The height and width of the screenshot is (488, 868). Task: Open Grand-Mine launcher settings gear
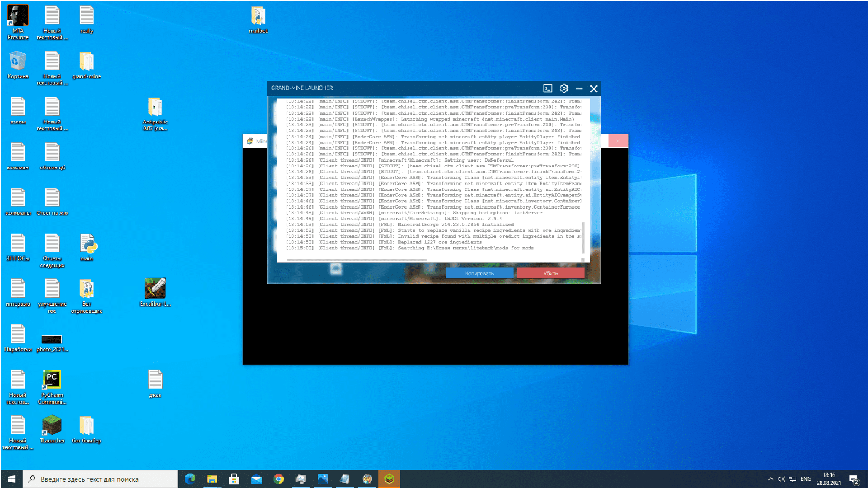coord(564,89)
